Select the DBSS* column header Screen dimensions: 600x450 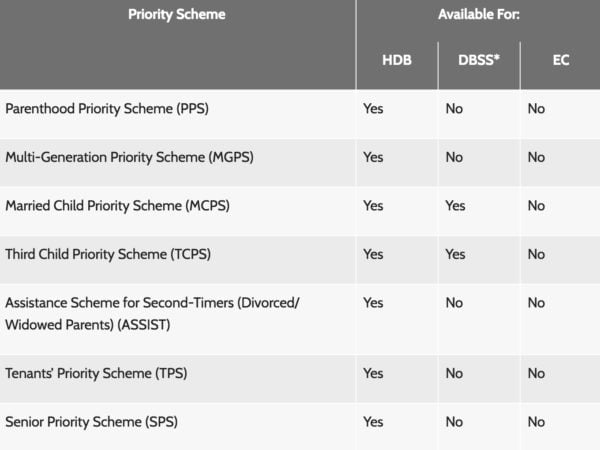478,60
